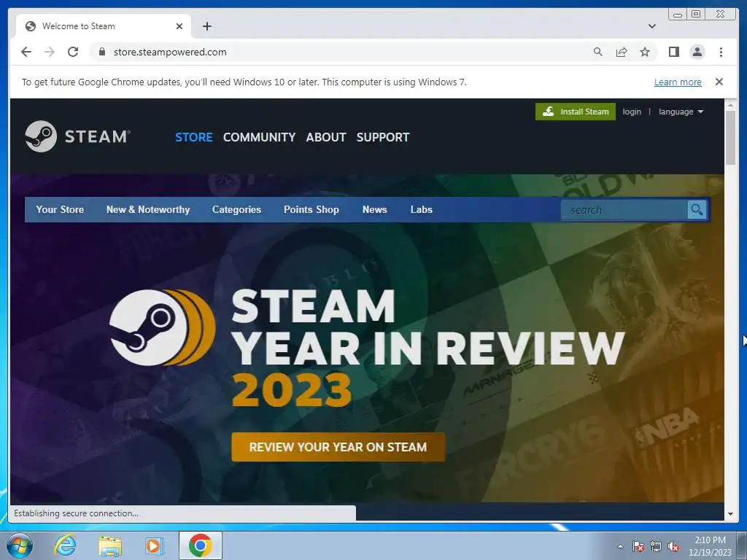Click the store search magnifier button
This screenshot has width=747, height=560.
click(x=697, y=210)
